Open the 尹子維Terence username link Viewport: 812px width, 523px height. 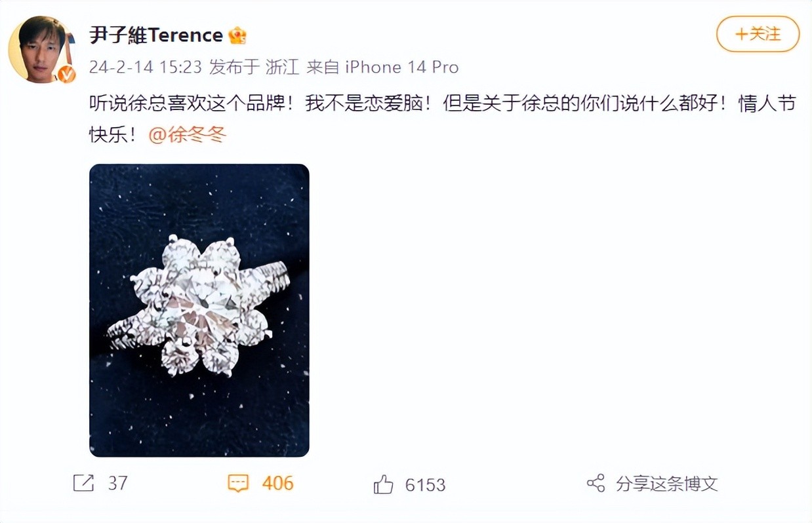click(156, 35)
